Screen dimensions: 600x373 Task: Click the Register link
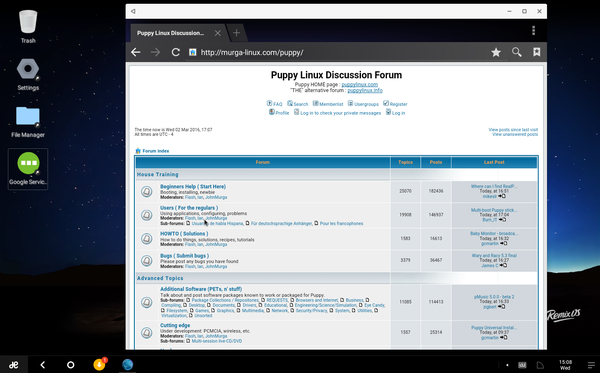(395, 104)
